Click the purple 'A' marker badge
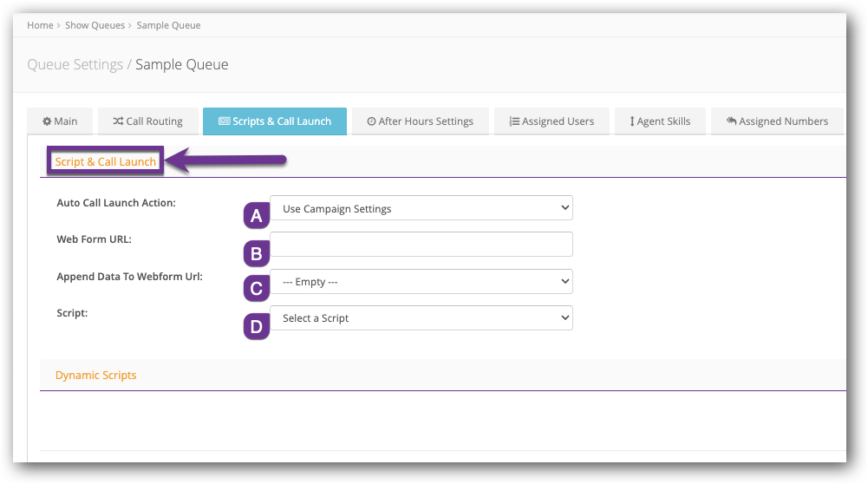This screenshot has width=868, height=484. (256, 216)
